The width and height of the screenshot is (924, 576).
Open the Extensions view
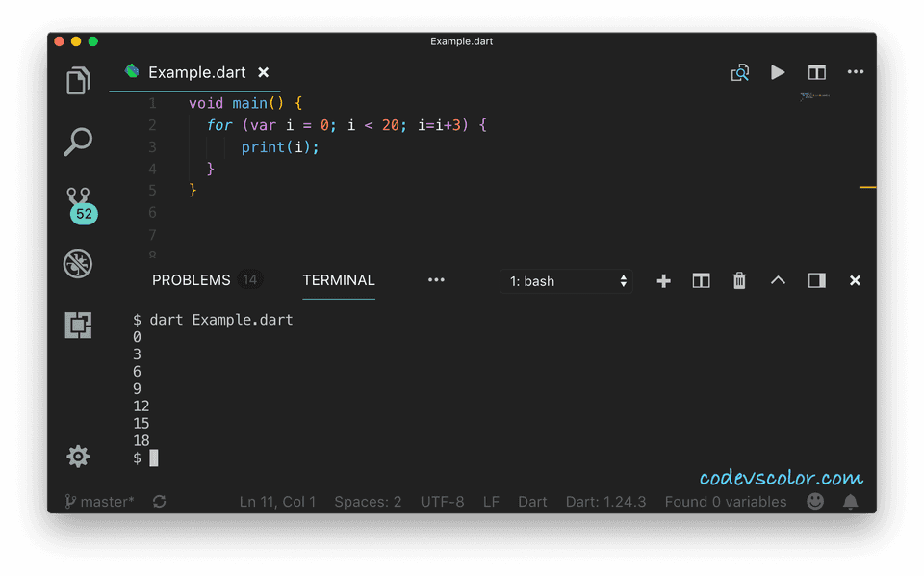[78, 326]
